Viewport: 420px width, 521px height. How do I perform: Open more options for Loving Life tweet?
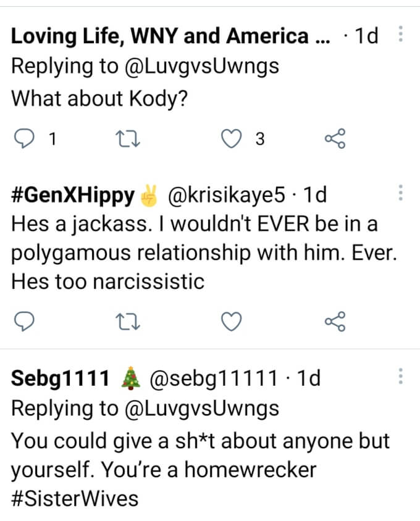point(400,35)
